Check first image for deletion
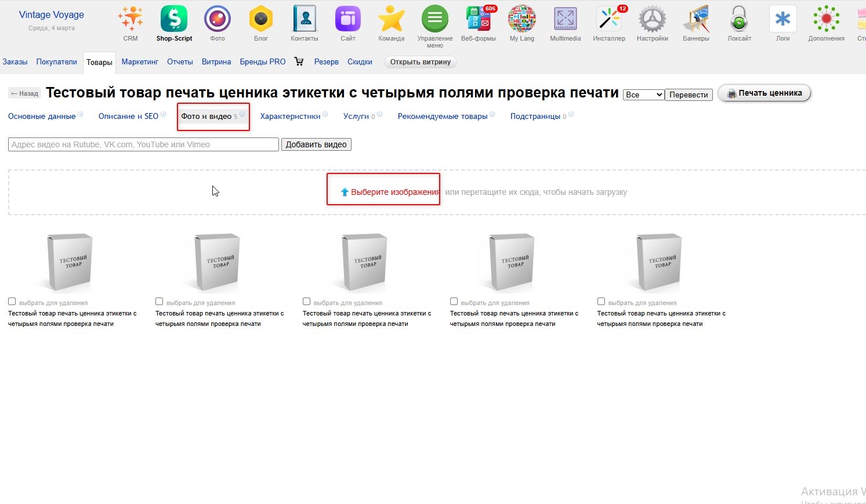 point(12,301)
